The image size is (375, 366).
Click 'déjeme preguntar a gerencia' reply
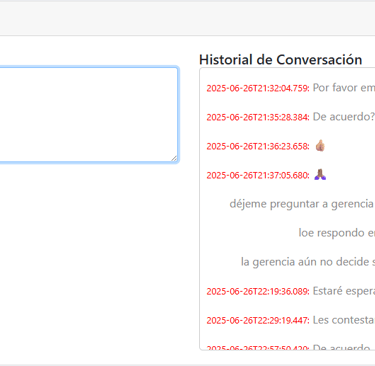(x=302, y=204)
